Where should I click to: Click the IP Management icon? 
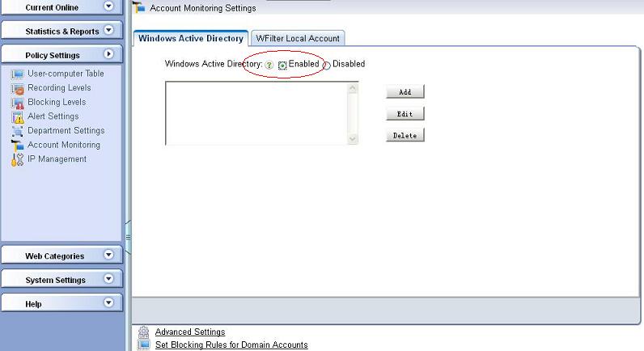[x=18, y=159]
